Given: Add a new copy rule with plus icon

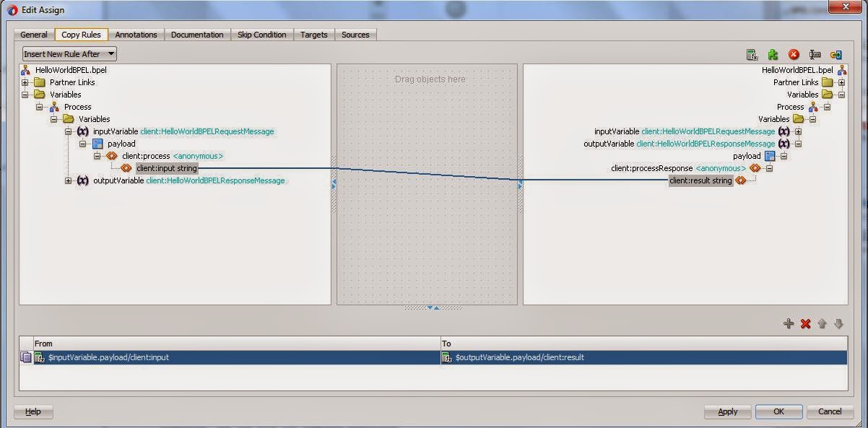Looking at the screenshot, I should click(789, 323).
